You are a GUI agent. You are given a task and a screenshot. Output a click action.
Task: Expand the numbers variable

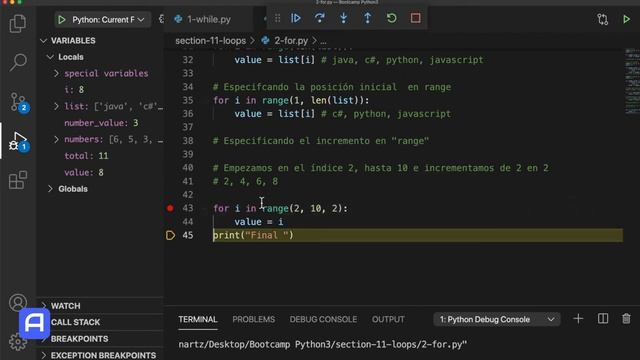pos(56,140)
